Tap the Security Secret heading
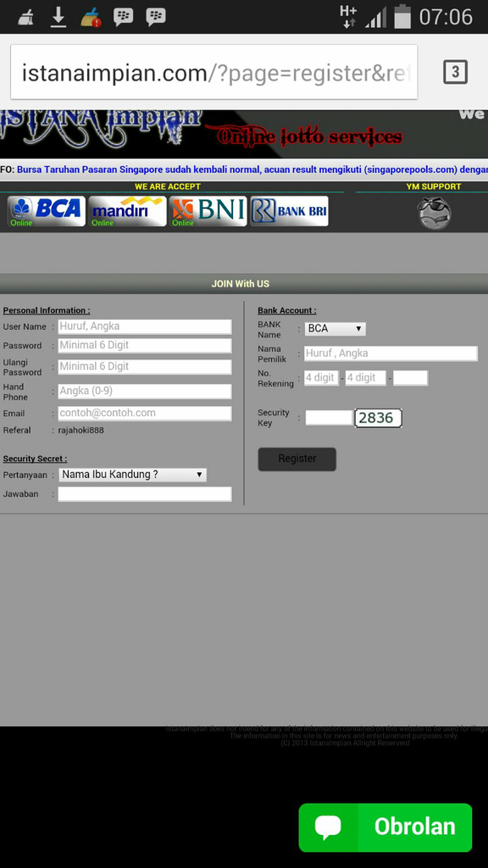This screenshot has width=488, height=868. pos(35,459)
